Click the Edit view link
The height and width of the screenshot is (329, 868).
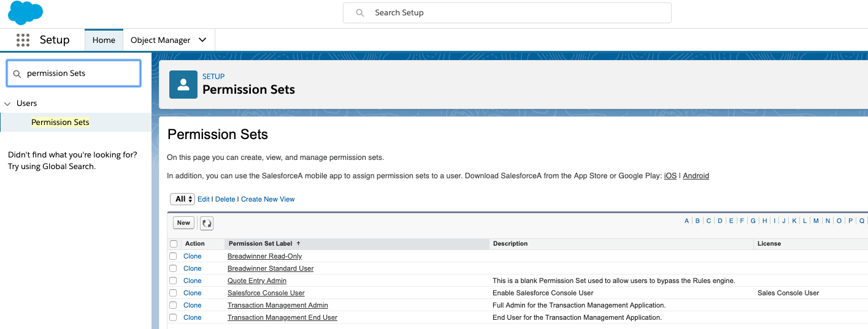tap(204, 199)
